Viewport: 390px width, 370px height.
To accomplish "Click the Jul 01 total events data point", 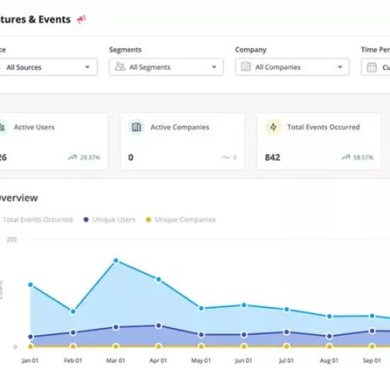I will pyautogui.click(x=287, y=309).
